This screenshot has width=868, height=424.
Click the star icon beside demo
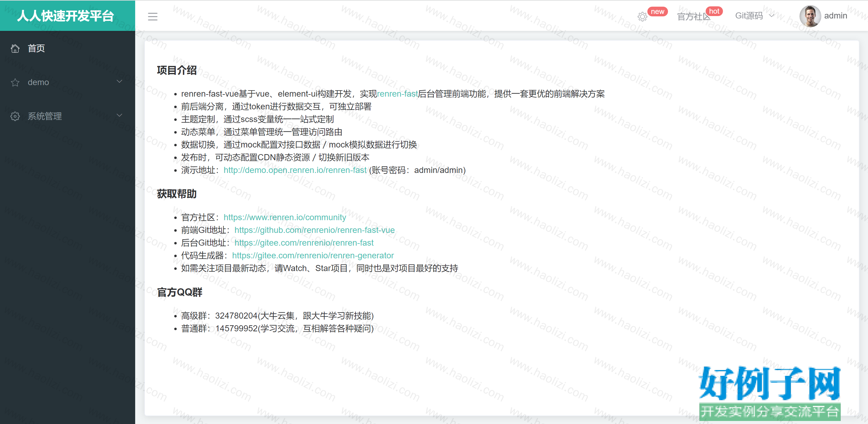click(x=15, y=82)
